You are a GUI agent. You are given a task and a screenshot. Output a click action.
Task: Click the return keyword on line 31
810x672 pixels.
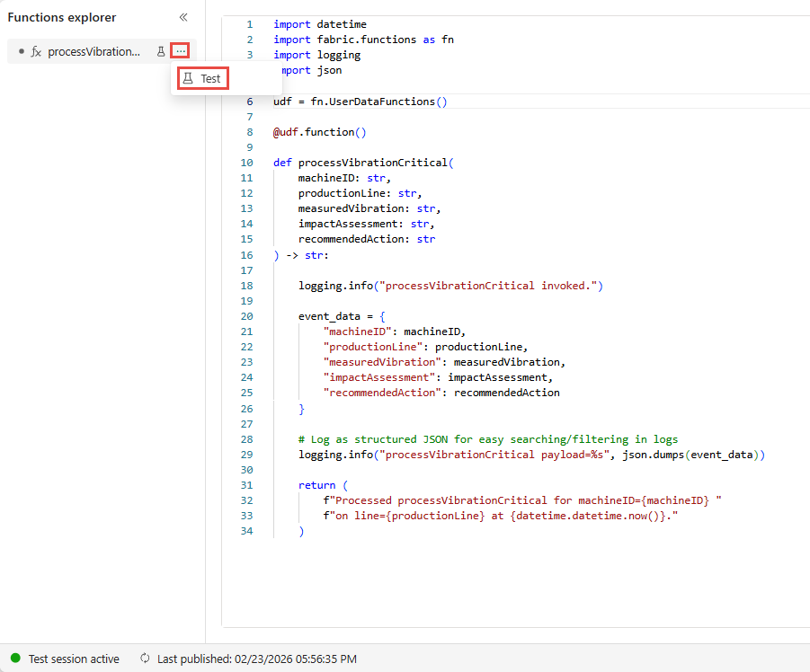tap(316, 485)
